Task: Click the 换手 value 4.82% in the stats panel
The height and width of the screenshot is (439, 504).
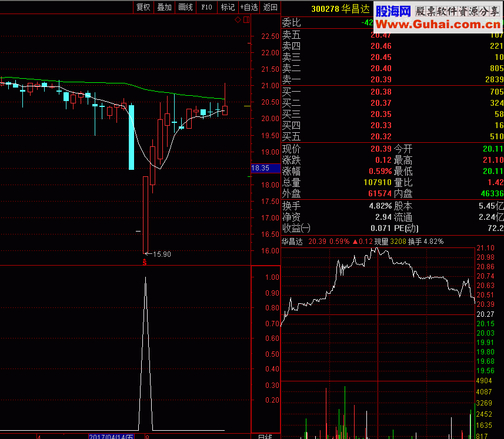Action: tap(380, 206)
